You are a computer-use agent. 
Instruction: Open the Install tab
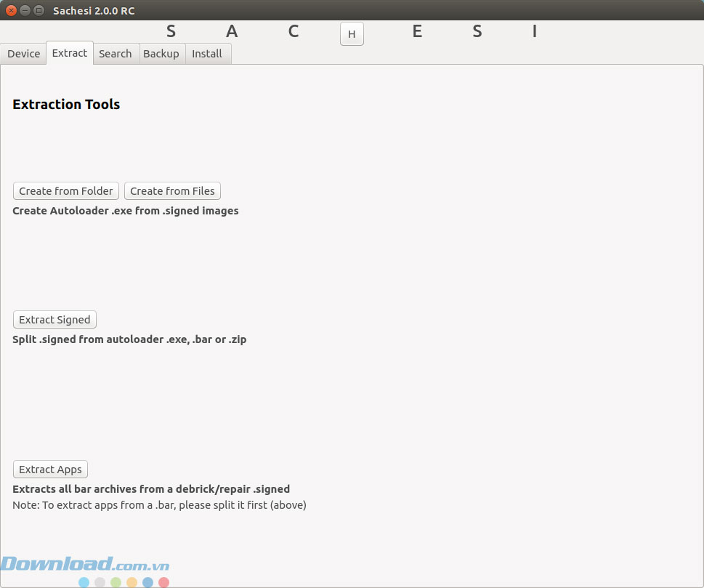pos(207,54)
